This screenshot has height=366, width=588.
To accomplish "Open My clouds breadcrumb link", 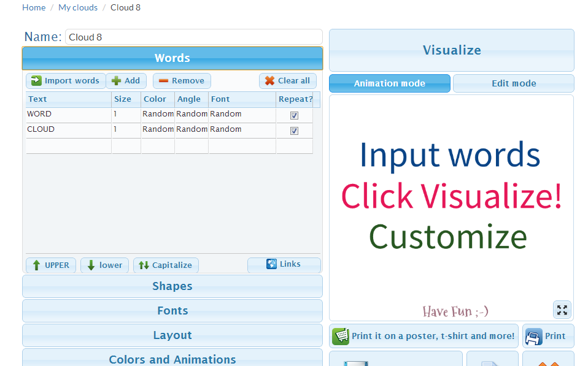I will click(x=78, y=7).
